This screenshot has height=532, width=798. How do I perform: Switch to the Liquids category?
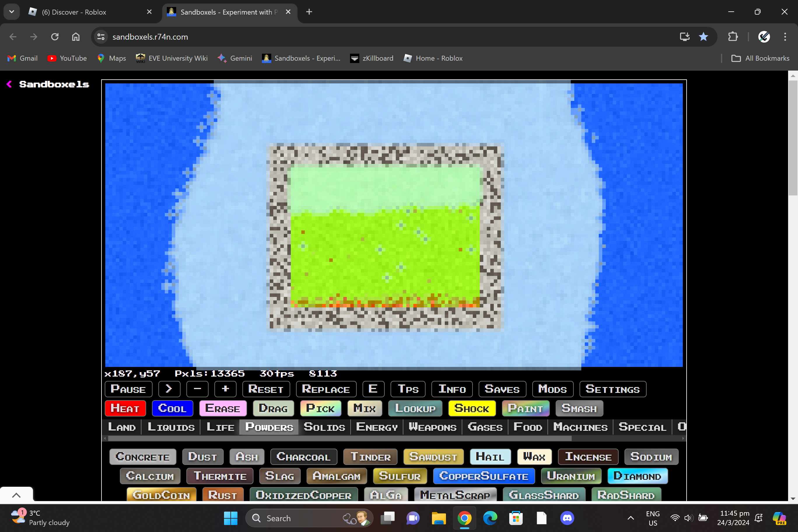171,427
